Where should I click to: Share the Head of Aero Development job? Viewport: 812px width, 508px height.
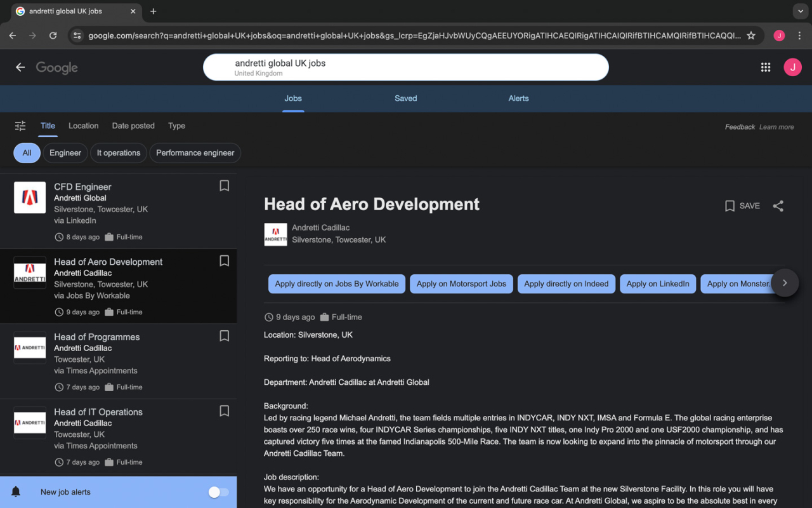pyautogui.click(x=778, y=206)
